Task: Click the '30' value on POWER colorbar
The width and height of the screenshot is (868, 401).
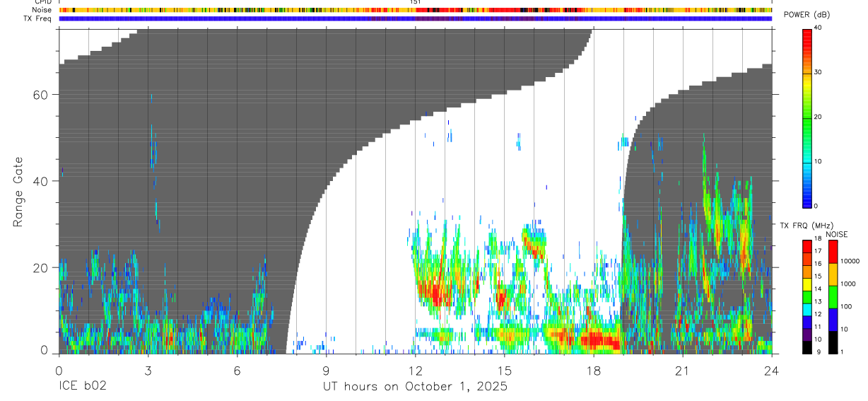Action: click(x=819, y=72)
